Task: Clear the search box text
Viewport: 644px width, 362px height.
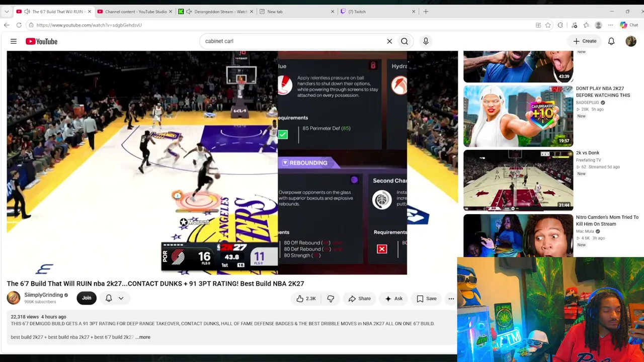Action: [389, 41]
